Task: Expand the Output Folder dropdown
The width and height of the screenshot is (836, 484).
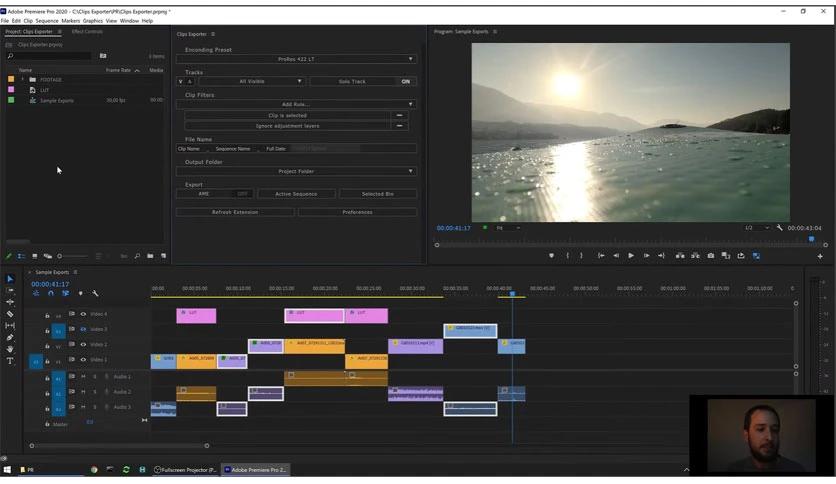Action: 296,171
